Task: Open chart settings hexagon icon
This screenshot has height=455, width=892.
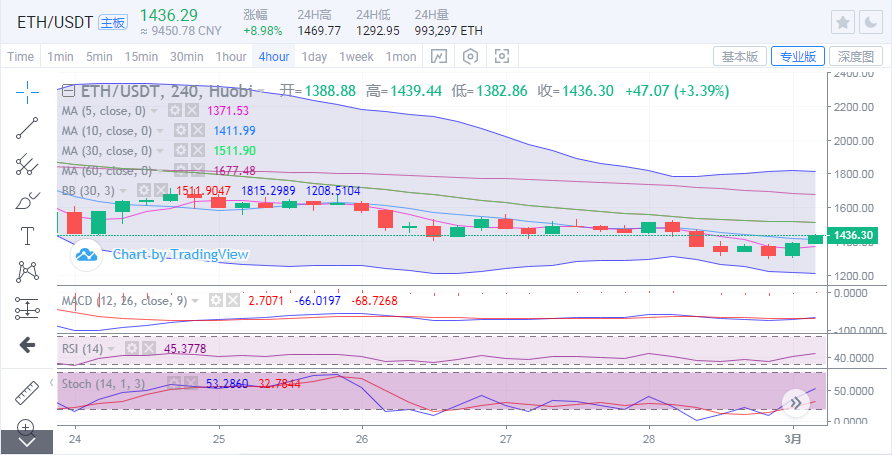Action: (x=470, y=56)
